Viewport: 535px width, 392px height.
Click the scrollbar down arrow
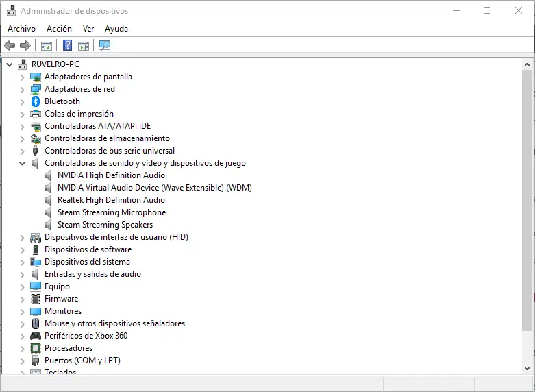click(527, 369)
